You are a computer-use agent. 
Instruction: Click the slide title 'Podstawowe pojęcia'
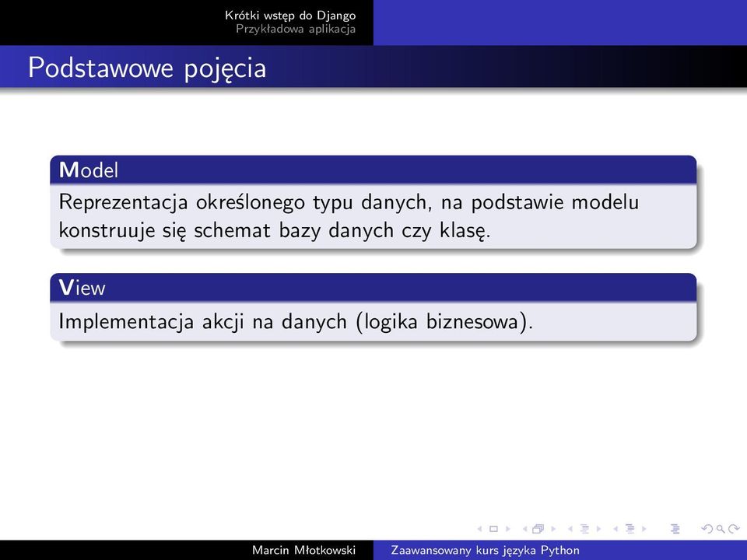point(147,68)
